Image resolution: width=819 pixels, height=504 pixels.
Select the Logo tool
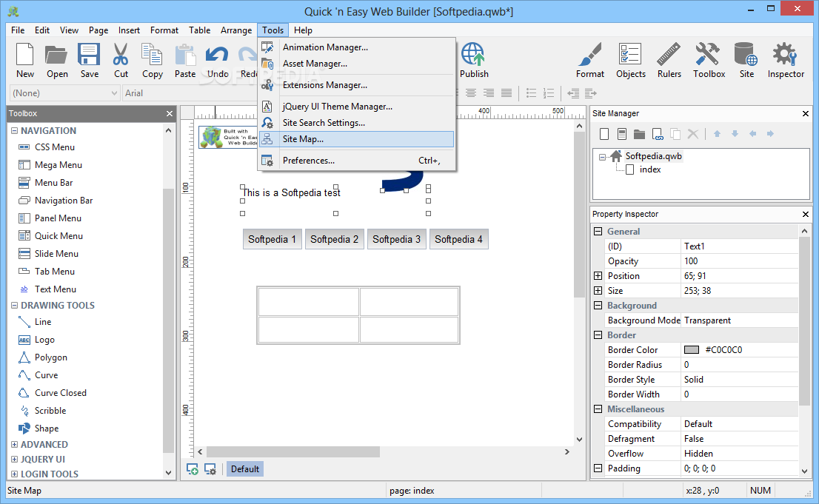click(x=44, y=340)
